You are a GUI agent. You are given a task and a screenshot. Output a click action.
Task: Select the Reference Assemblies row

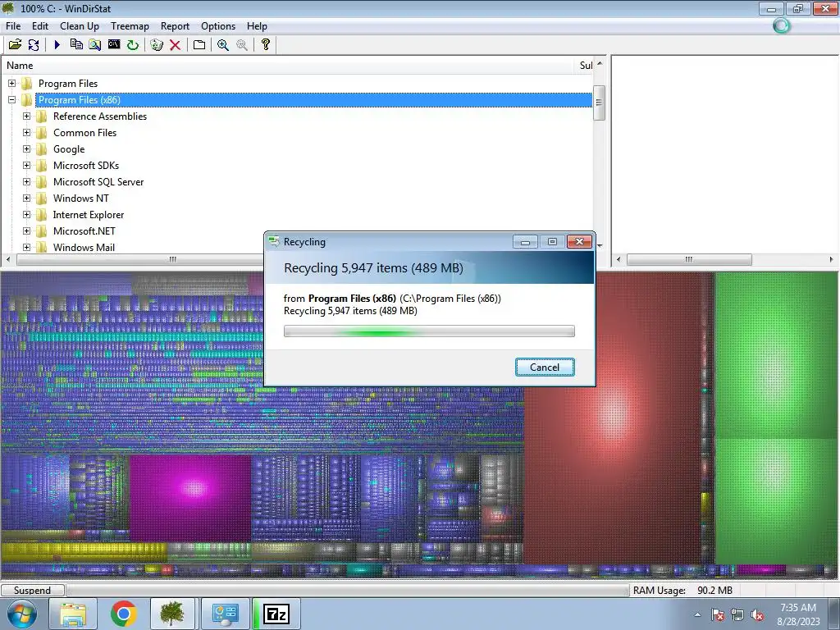99,116
